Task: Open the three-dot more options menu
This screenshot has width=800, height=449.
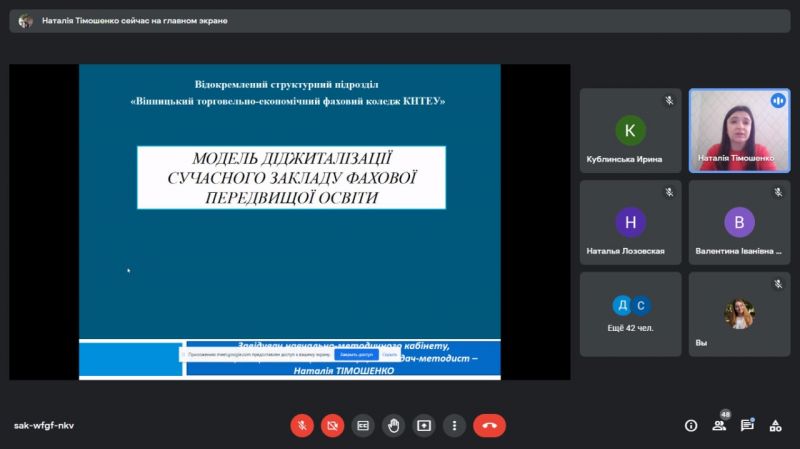Action: [x=454, y=426]
